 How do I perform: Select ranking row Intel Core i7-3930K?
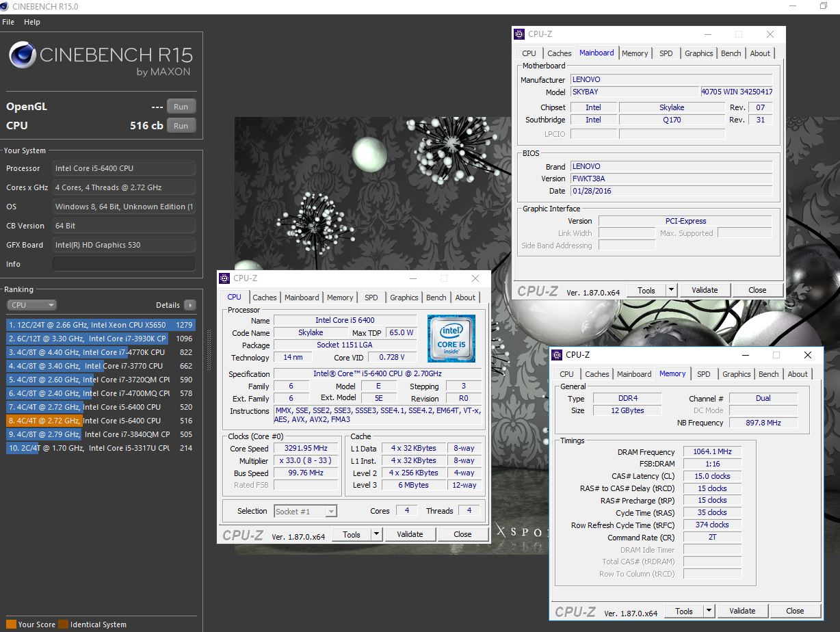101,339
